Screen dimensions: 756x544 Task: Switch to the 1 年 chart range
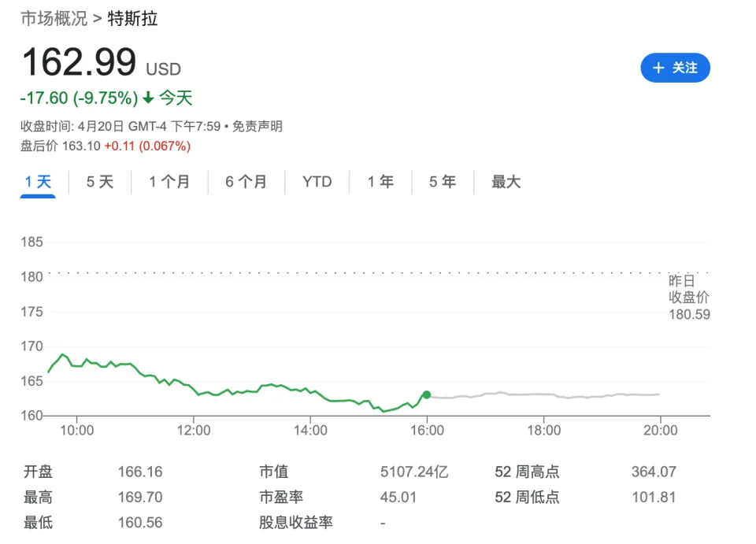(380, 182)
